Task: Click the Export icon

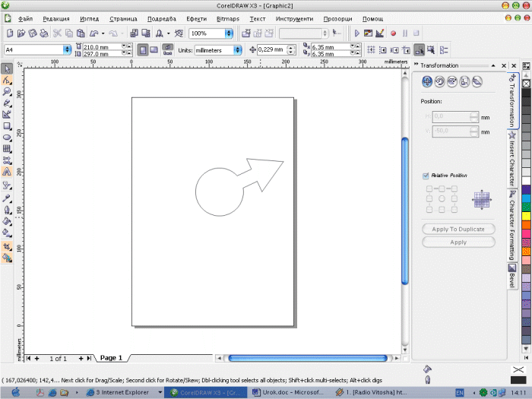Action: (x=146, y=33)
